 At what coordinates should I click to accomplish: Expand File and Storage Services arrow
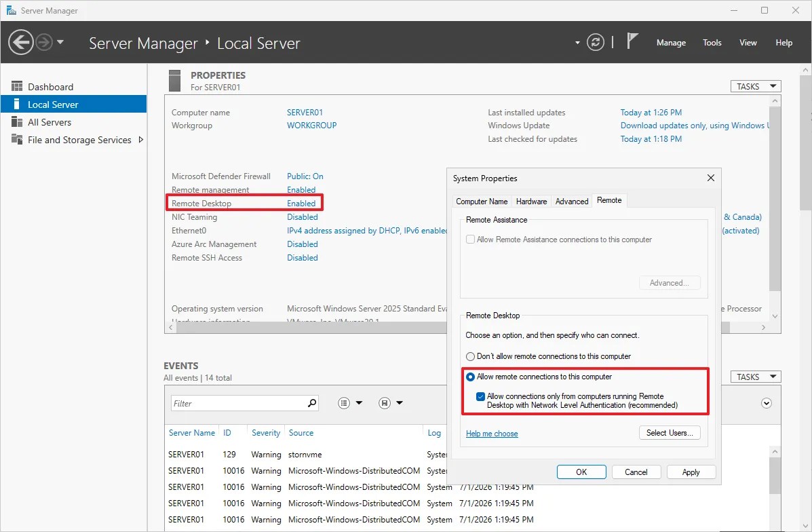(x=140, y=139)
